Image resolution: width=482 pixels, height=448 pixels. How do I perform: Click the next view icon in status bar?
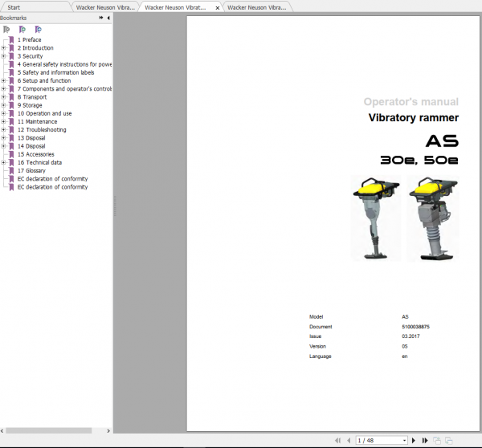point(448,440)
